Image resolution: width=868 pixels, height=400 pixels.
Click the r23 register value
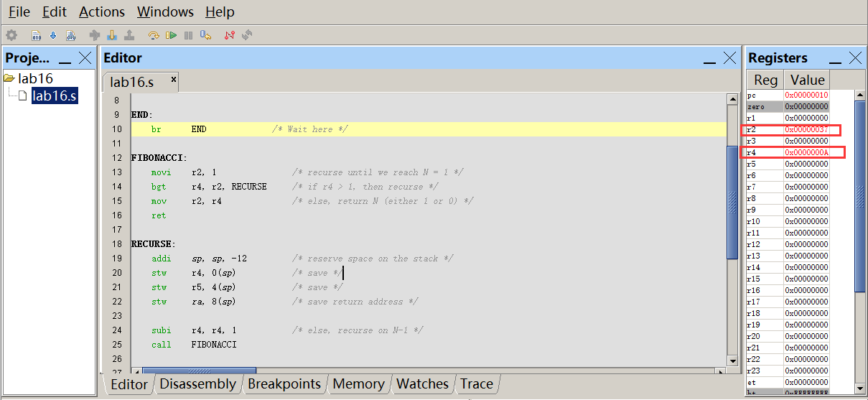click(x=806, y=371)
